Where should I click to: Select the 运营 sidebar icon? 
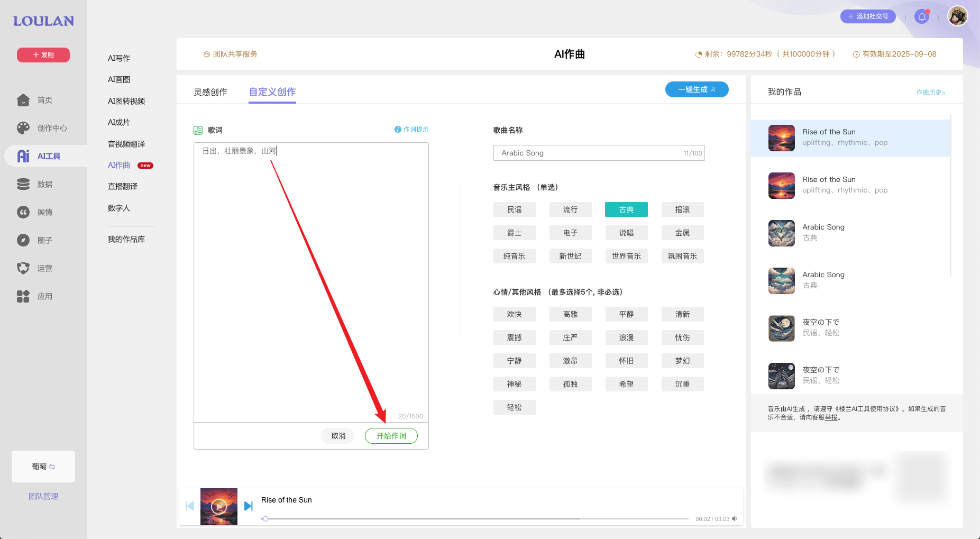(x=44, y=268)
